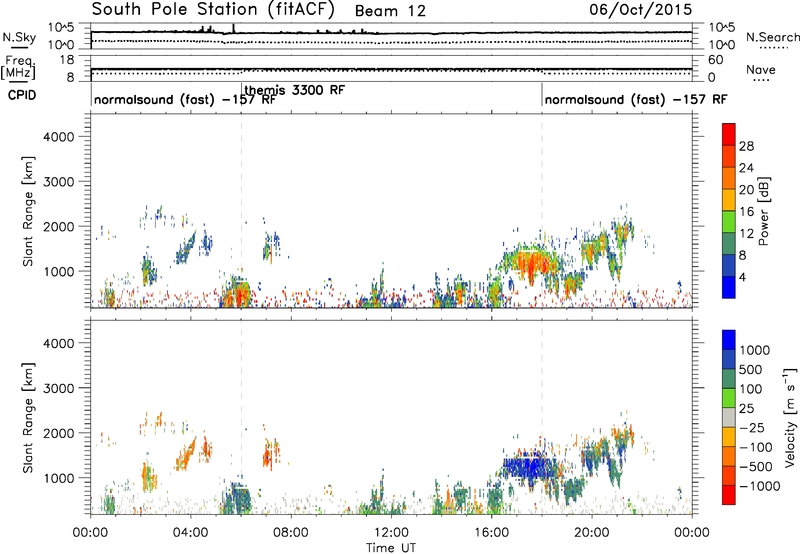Click the 'Time UT' axis label

coord(391,548)
